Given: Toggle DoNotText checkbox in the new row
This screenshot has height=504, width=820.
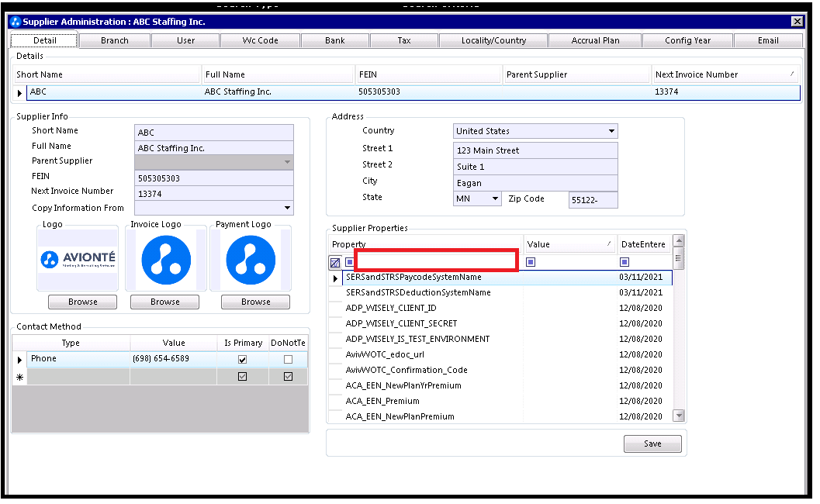Looking at the screenshot, I should pos(288,377).
